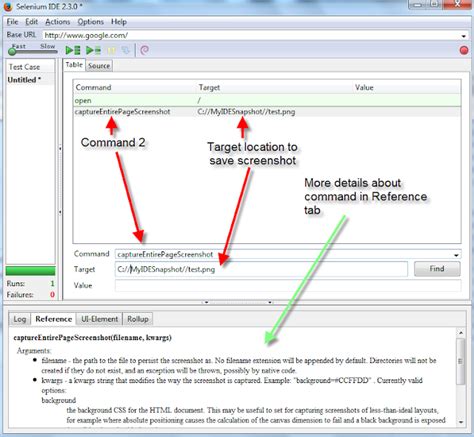Select the captureEntirePageScreenshot row in the table
The height and width of the screenshot is (437, 474).
(x=267, y=112)
